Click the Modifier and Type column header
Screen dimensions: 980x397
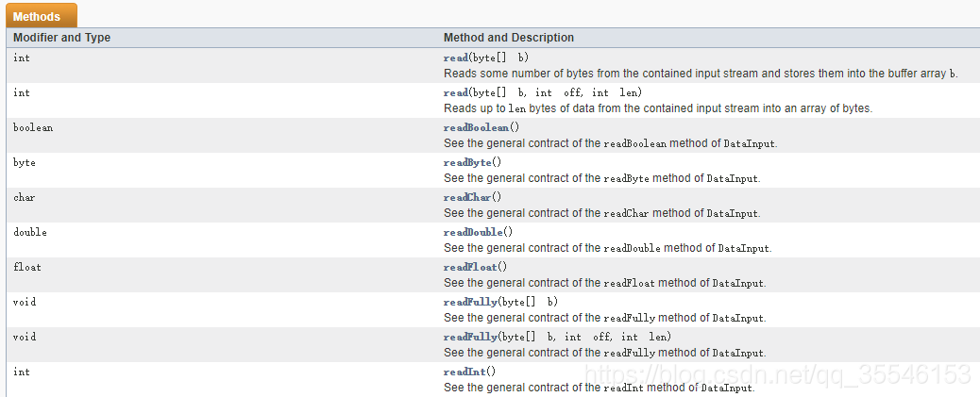click(61, 38)
